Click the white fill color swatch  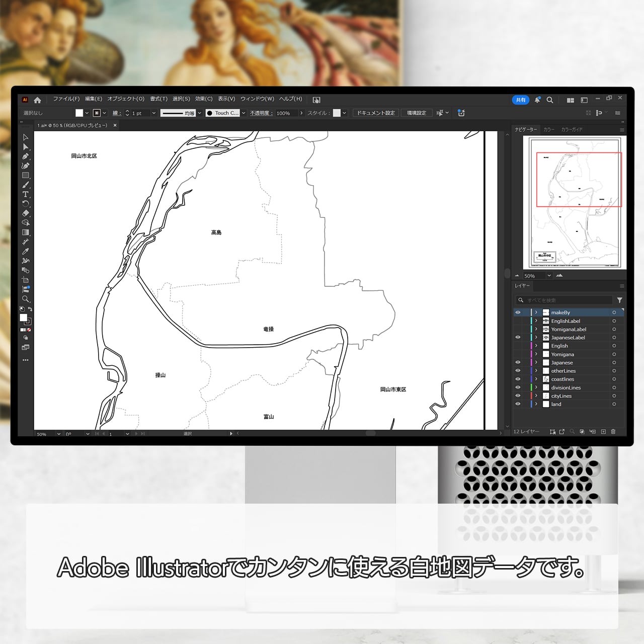[x=79, y=113]
